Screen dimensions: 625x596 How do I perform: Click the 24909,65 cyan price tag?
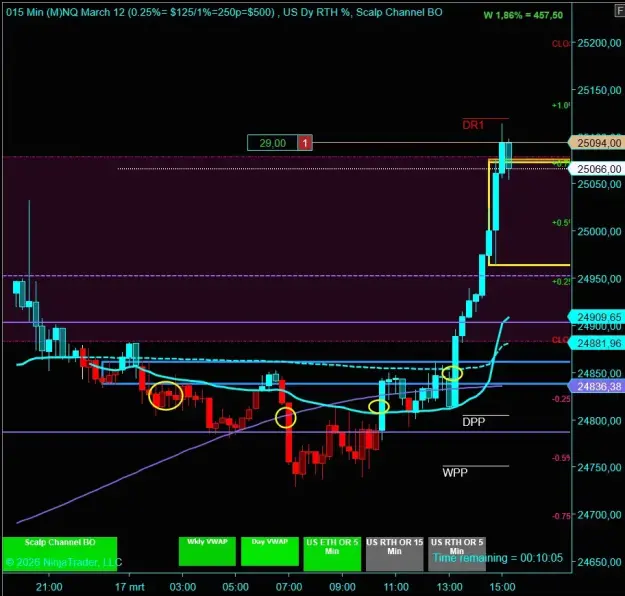coord(596,317)
